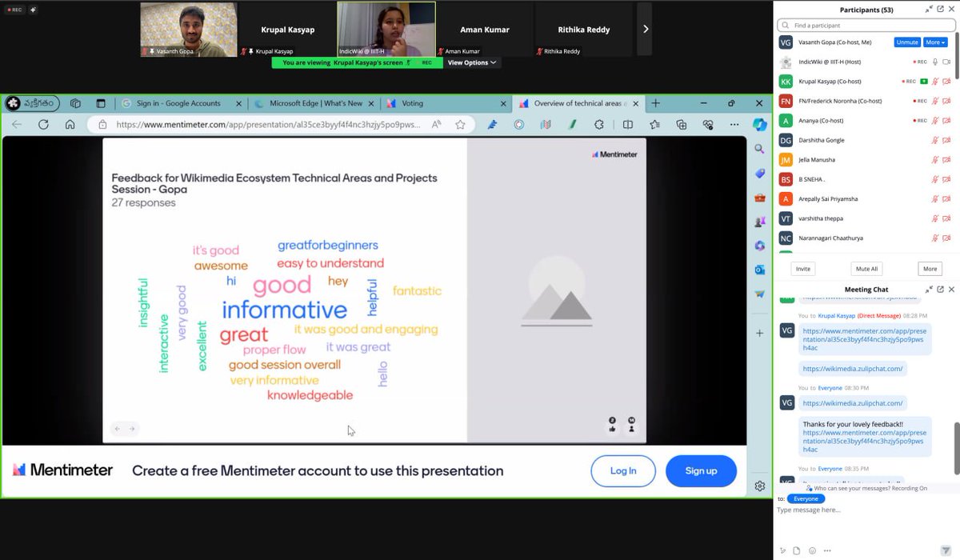The image size is (960, 560).
Task: Go to next Mentimeter slide arrow
Action: (133, 429)
